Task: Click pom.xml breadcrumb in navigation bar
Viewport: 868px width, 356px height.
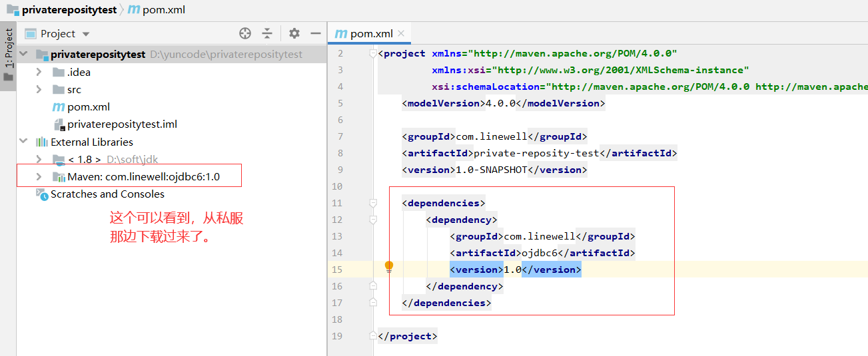Action: [x=164, y=10]
